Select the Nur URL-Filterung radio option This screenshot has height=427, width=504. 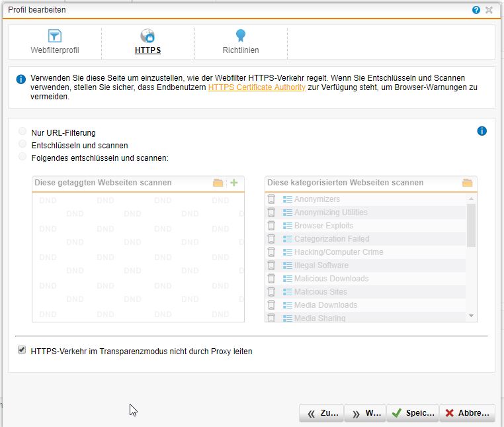[x=22, y=131]
